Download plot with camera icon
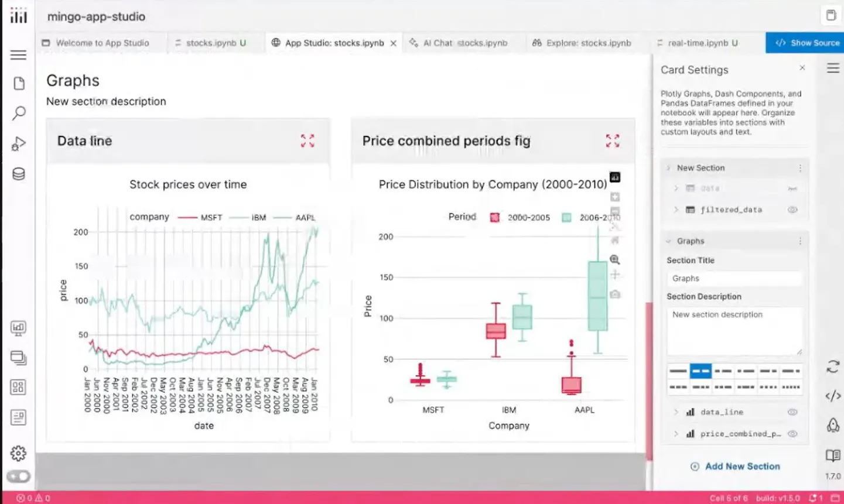 tap(615, 294)
